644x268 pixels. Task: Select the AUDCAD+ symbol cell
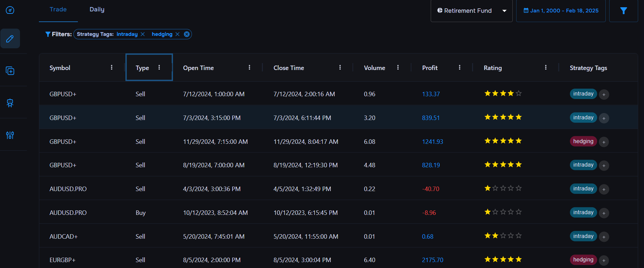(64, 237)
